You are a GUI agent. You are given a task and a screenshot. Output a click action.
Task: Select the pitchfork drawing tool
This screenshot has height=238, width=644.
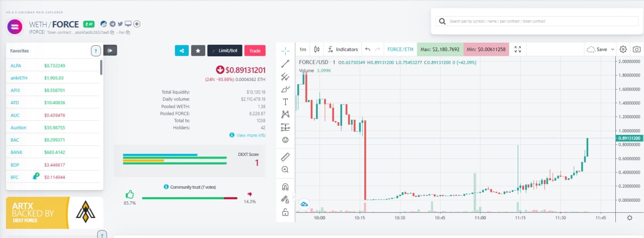click(285, 76)
